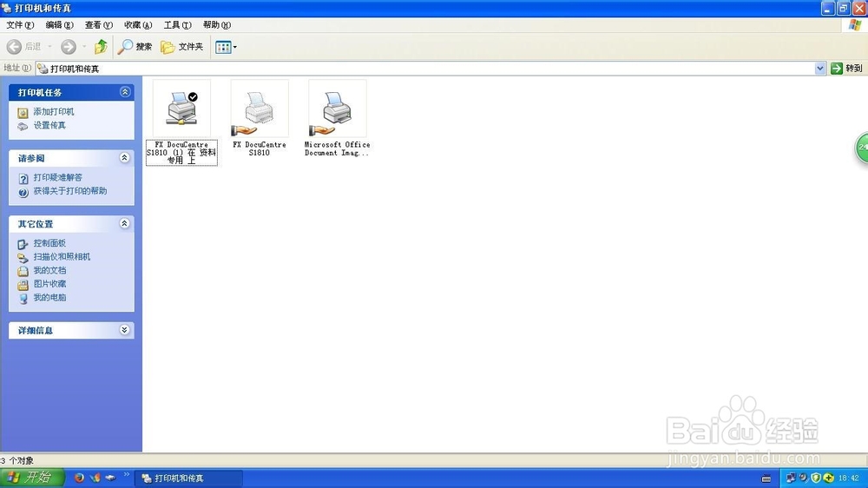
Task: Open the Back history dropdown arrow
Action: [x=49, y=47]
